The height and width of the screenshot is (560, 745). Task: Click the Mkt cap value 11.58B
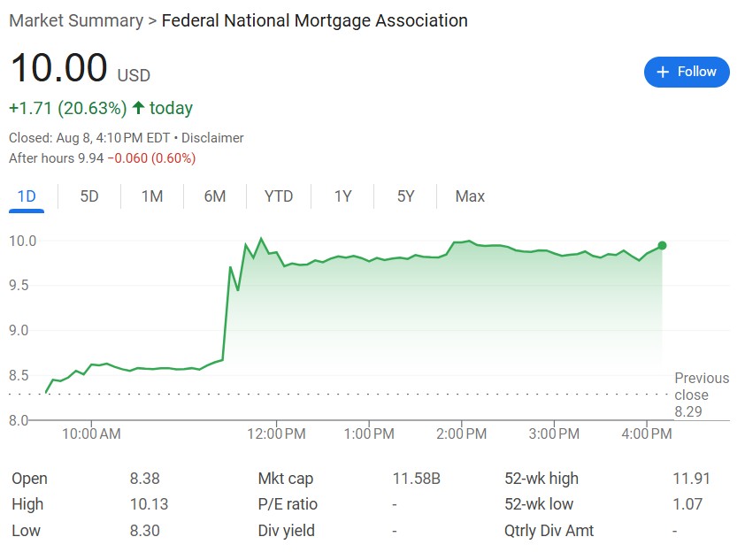416,479
